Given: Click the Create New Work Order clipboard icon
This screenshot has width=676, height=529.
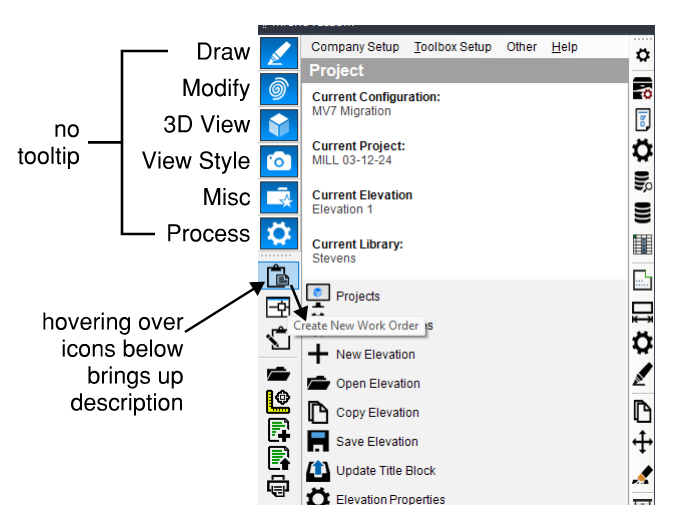Looking at the screenshot, I should point(278,276).
